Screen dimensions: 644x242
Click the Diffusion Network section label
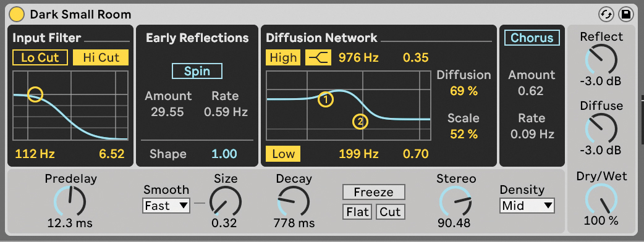(x=321, y=38)
